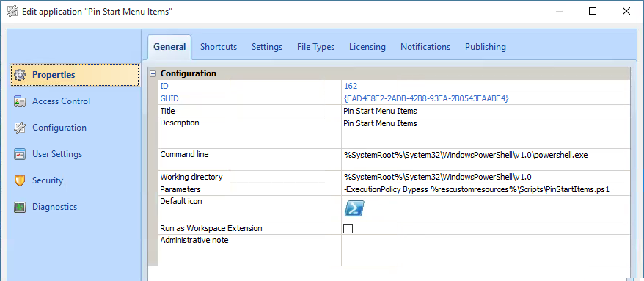Click the Access Control icon in sidebar
The width and height of the screenshot is (644, 281).
(x=20, y=101)
